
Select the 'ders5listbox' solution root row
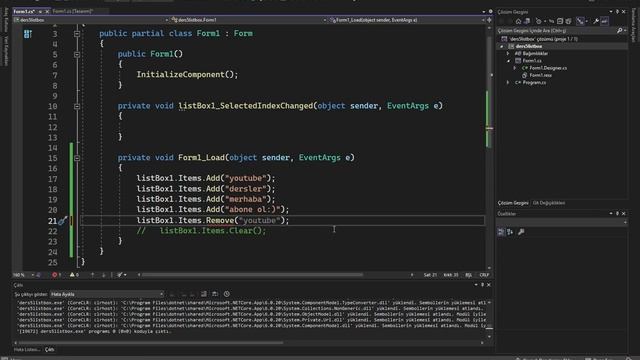(x=543, y=39)
